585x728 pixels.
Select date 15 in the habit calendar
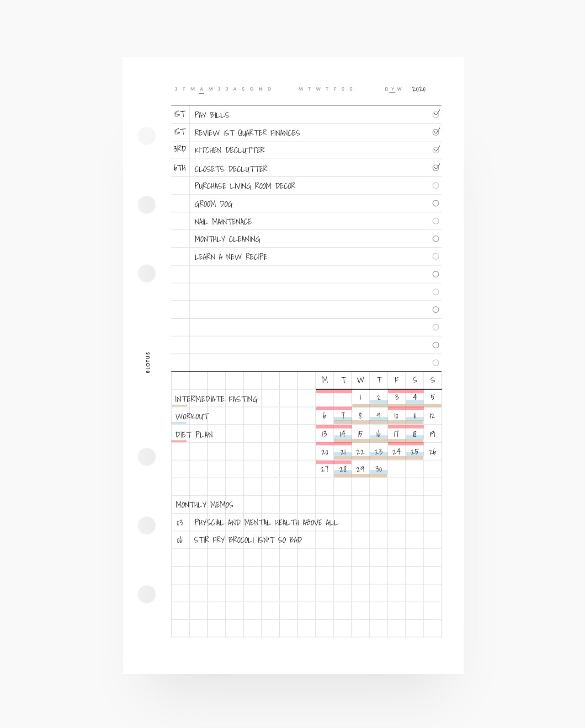(x=360, y=434)
